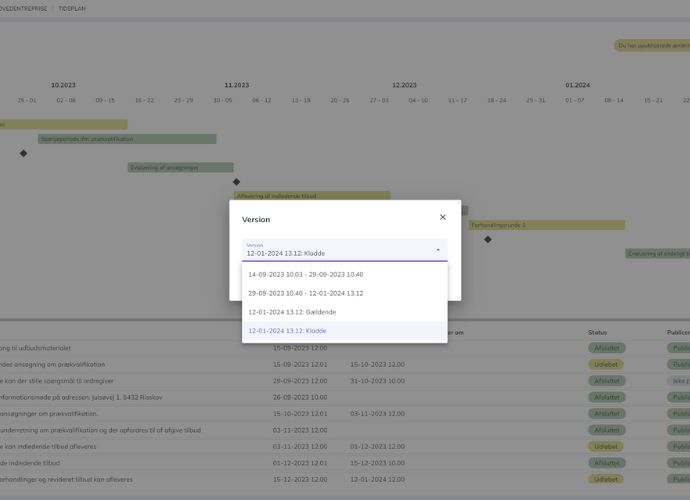Click milestone diamond below Evaluering af ansøgninger bar
This screenshot has width=690, height=500.
(x=237, y=182)
